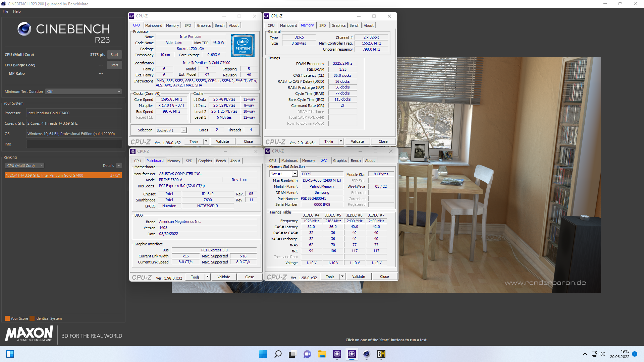
Task: Click the Intel Pentium logo image
Action: pos(243,46)
